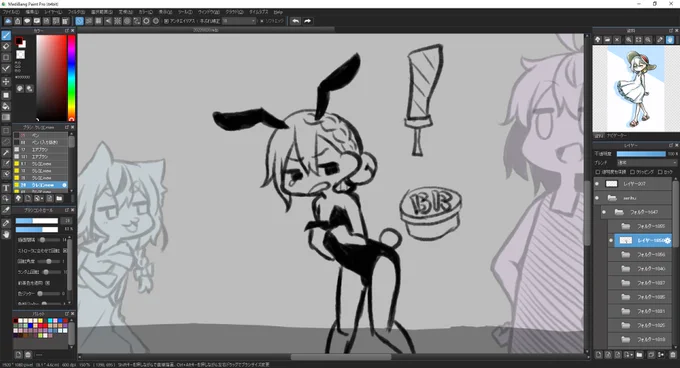Expand folder 1037 in layer list

click(625, 283)
